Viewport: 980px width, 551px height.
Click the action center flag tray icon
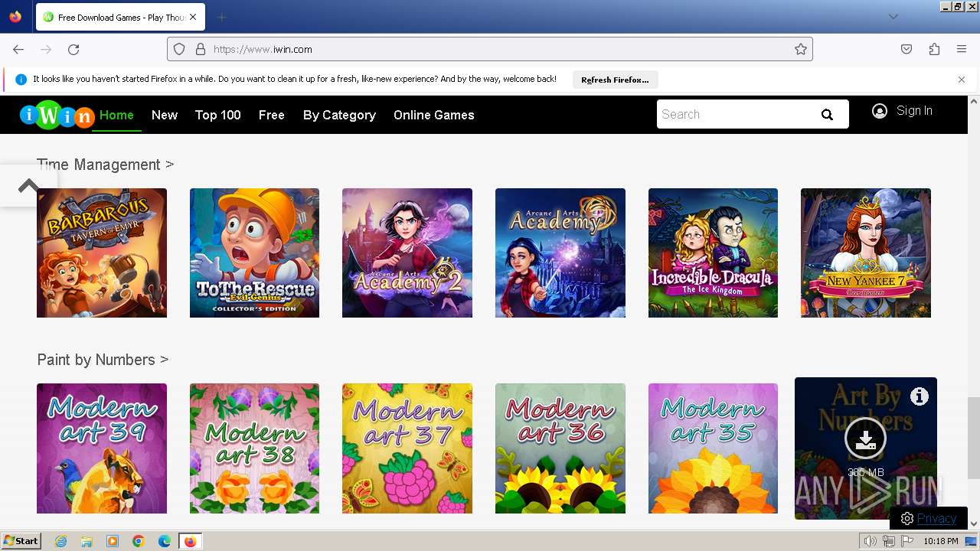[x=907, y=541]
